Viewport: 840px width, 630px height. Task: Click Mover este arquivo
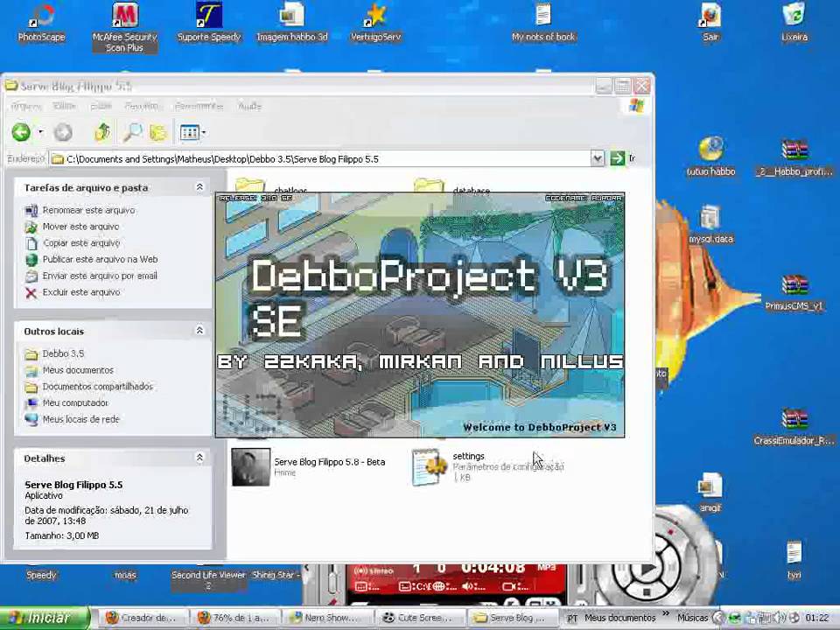pos(80,227)
